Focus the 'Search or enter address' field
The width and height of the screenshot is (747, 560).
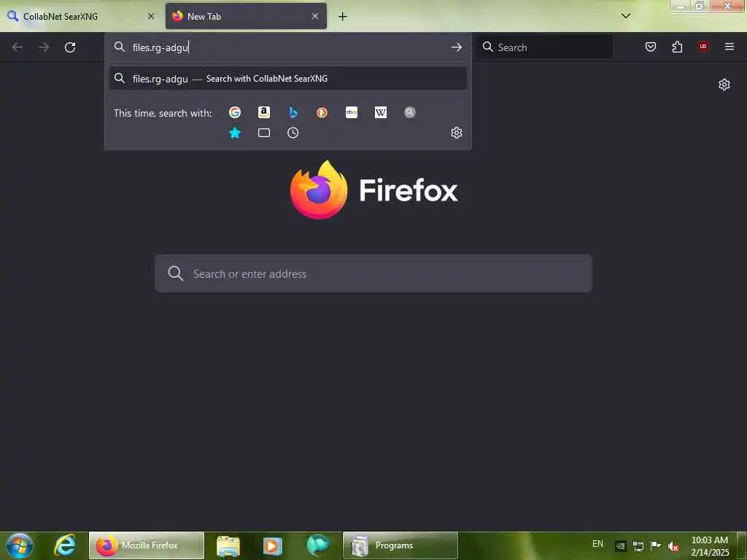(x=373, y=274)
